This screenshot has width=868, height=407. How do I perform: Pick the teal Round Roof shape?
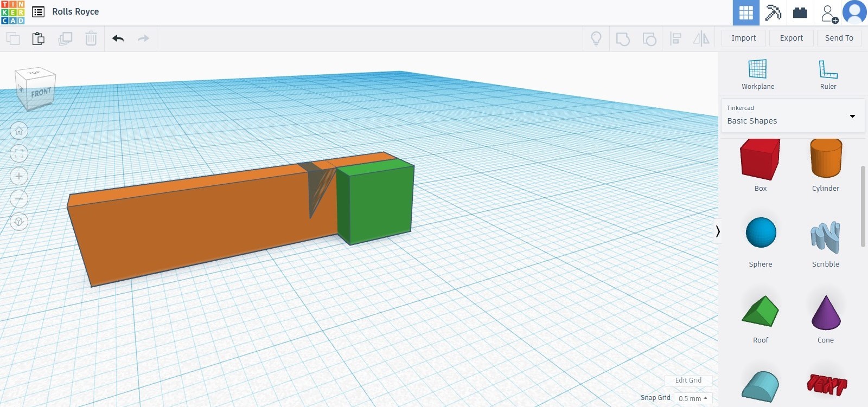[761, 387]
